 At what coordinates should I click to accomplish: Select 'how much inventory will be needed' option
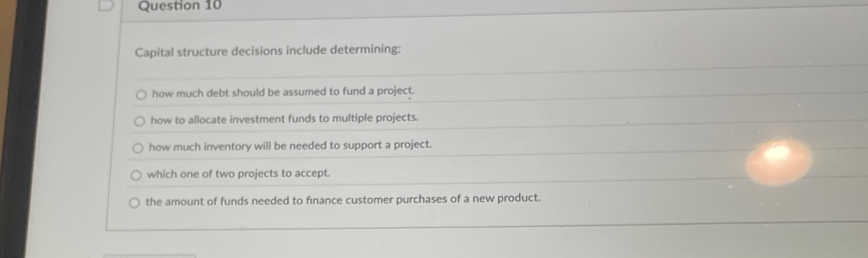138,148
